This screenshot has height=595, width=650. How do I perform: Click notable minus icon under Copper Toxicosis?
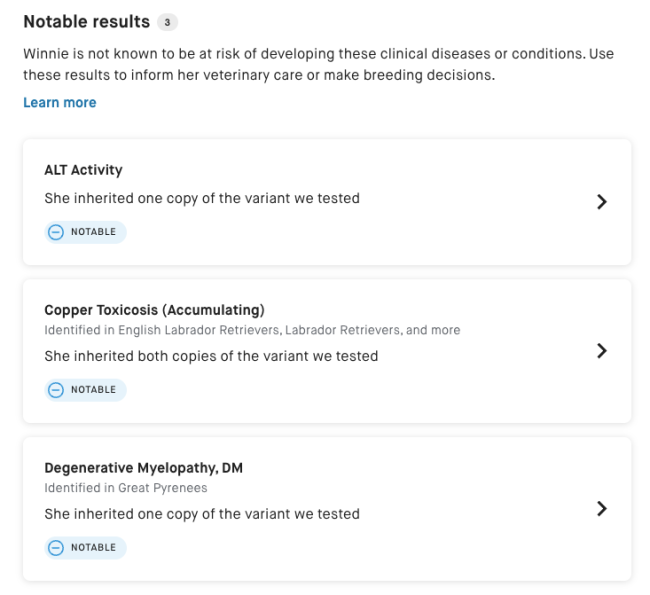pos(56,390)
